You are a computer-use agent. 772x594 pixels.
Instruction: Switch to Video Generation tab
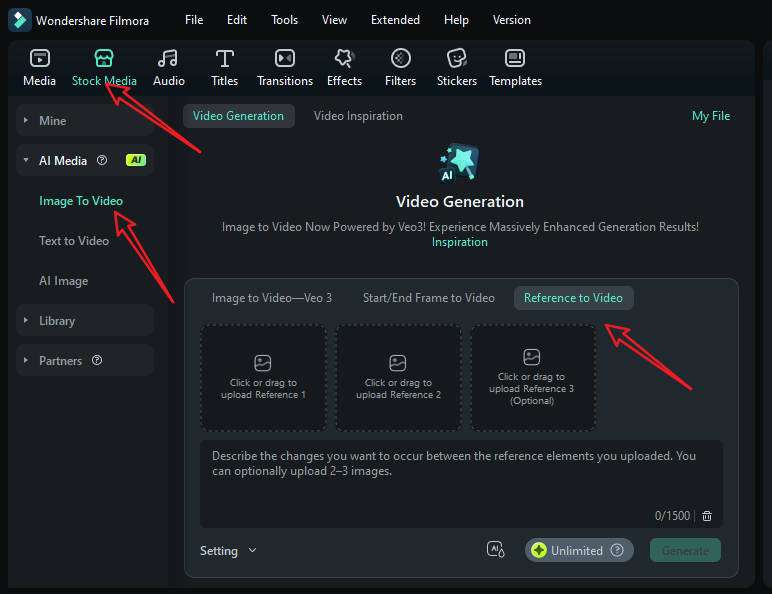coord(239,116)
